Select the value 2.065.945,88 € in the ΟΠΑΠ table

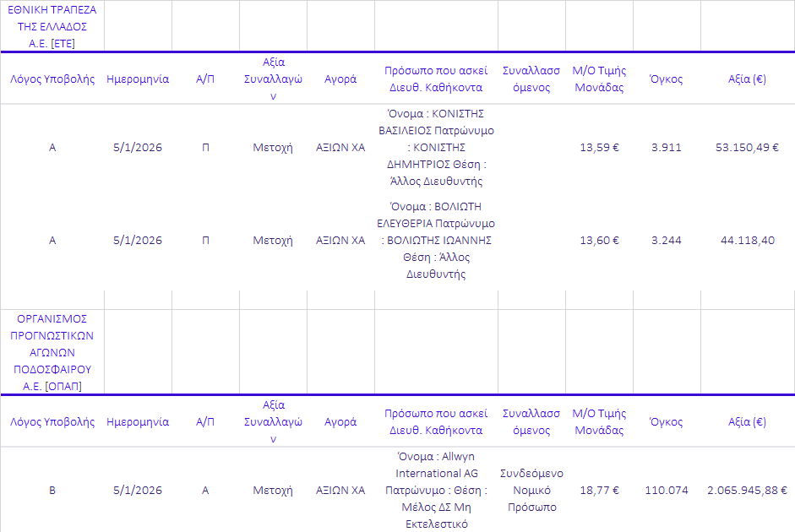747,490
